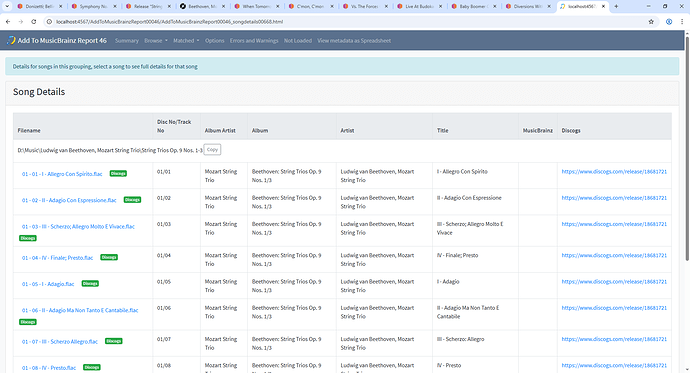Go to Errors and Warnings page

pyautogui.click(x=254, y=40)
